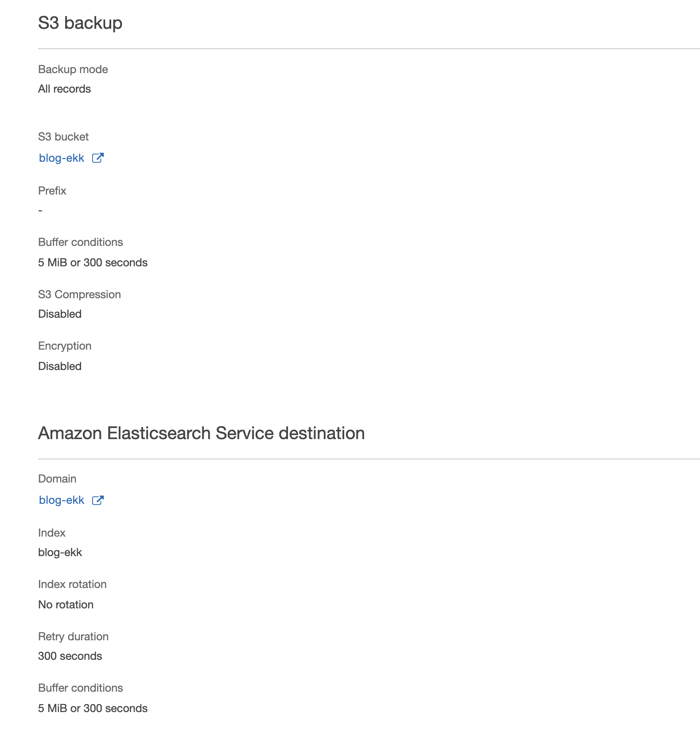The image size is (700, 732).
Task: Click the Encryption label
Action: tap(65, 346)
